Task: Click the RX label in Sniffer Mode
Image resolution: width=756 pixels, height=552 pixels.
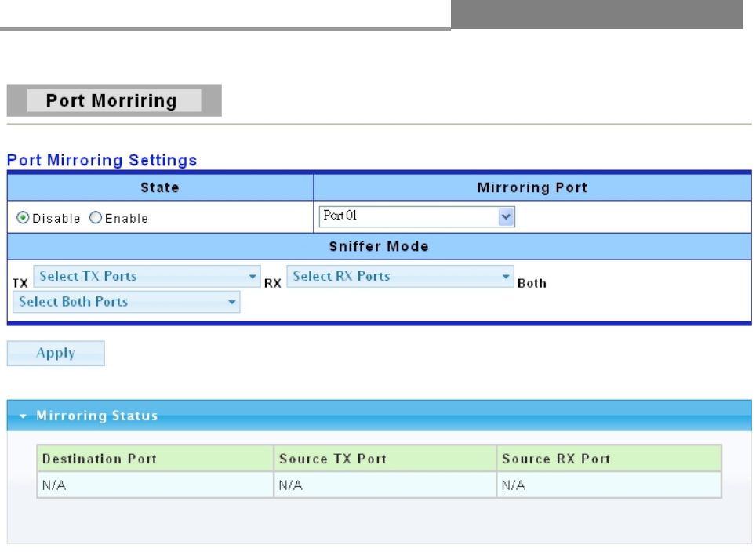Action: pos(273,284)
